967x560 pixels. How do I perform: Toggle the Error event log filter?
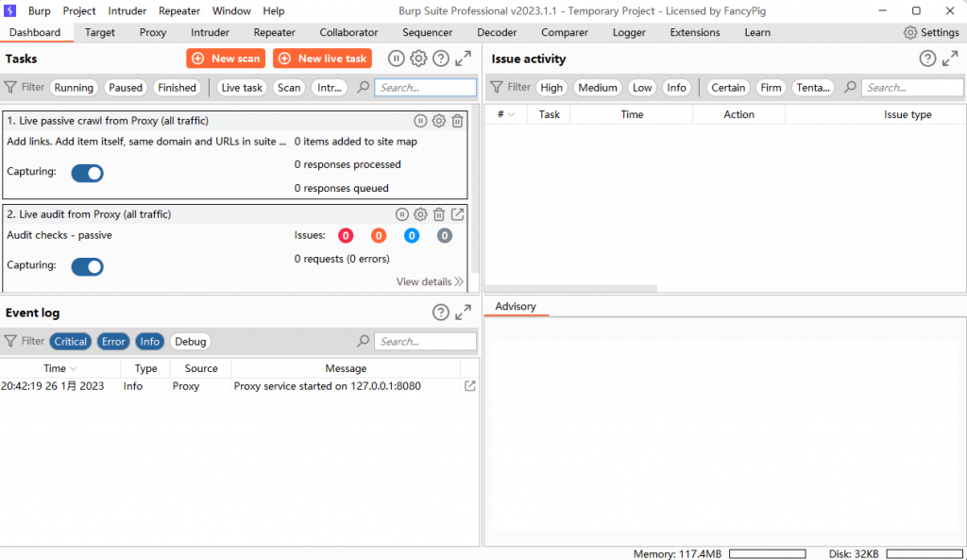(x=113, y=342)
